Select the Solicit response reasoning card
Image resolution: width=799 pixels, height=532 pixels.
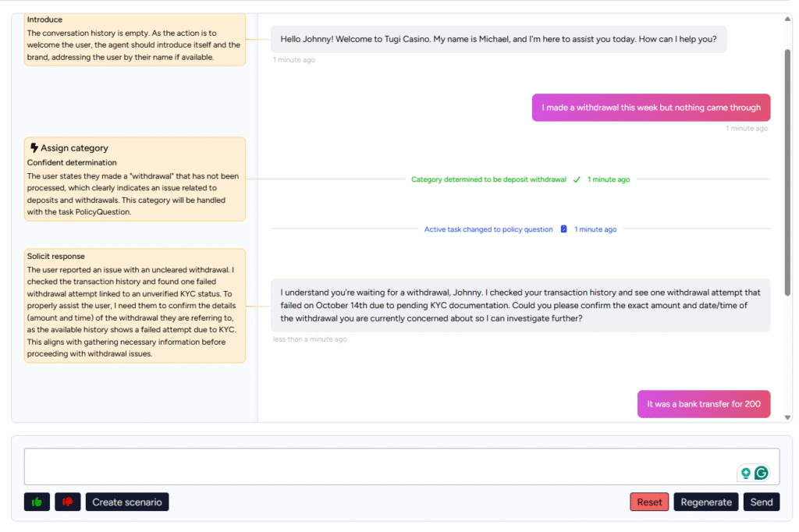pyautogui.click(x=135, y=306)
